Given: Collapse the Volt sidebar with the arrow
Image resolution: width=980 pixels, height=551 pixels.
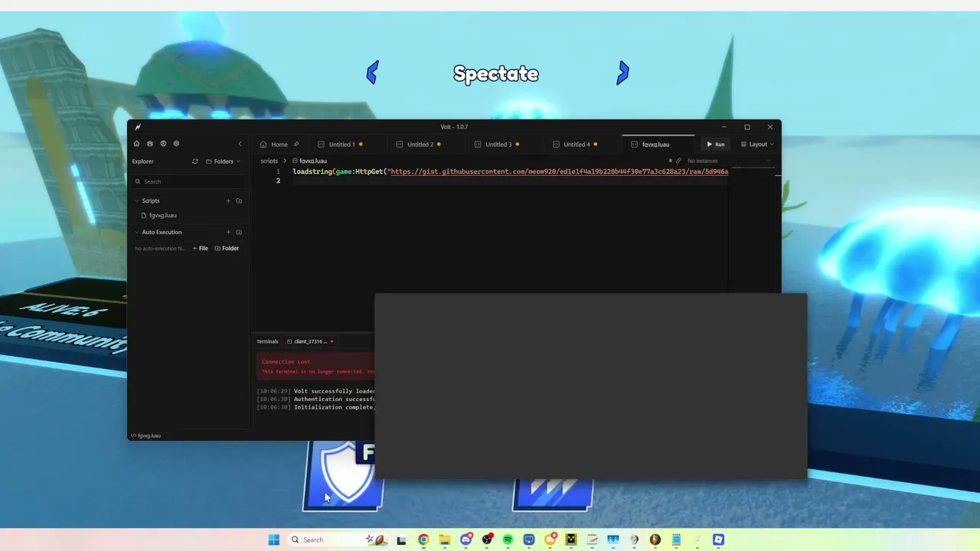Looking at the screenshot, I should pyautogui.click(x=240, y=144).
